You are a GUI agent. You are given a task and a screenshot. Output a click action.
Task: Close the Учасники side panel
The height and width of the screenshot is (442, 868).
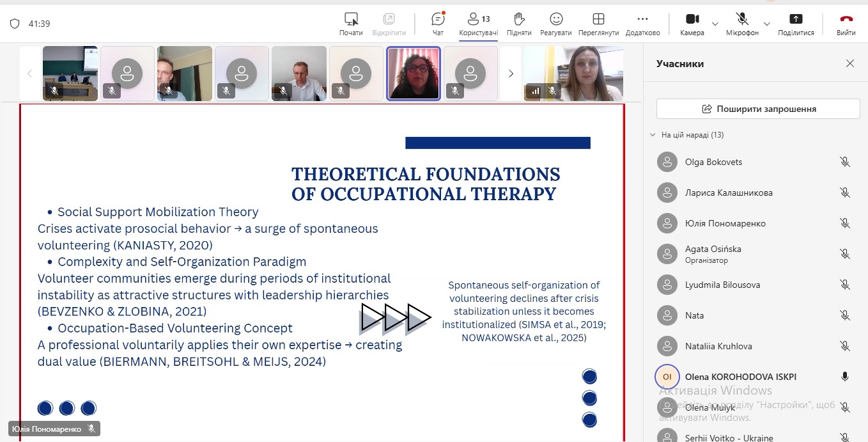(x=850, y=63)
